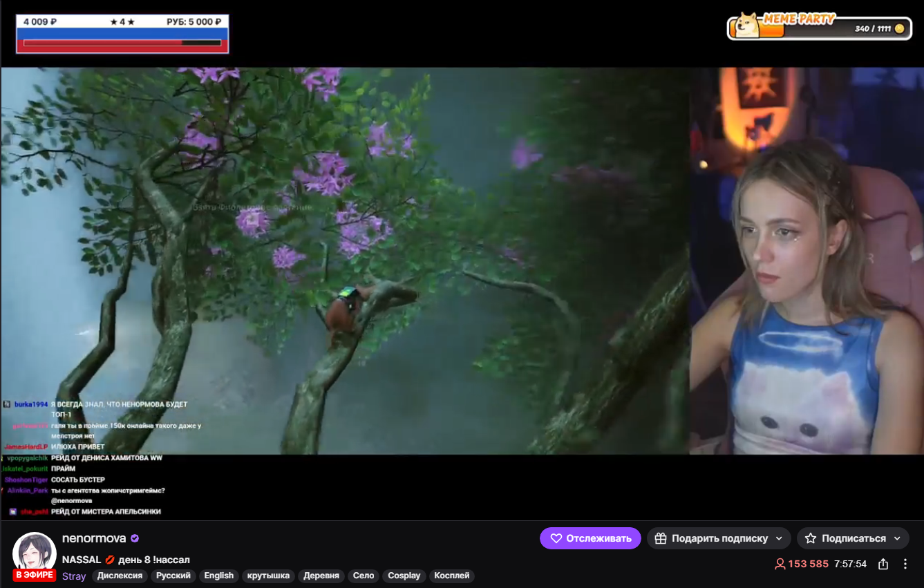Click chat username ShoshonTiger

26,480
